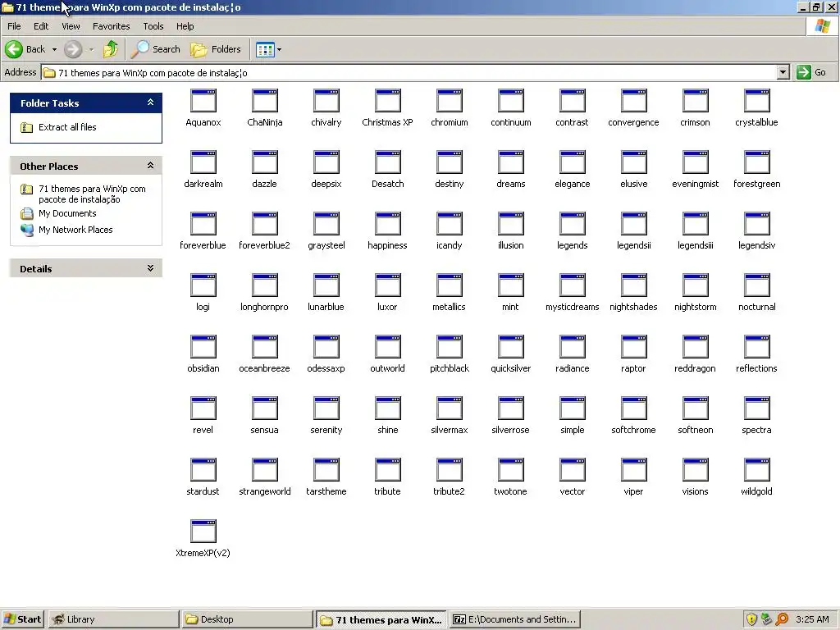The height and width of the screenshot is (630, 840).
Task: Open the Edit menu
Action: (x=41, y=26)
